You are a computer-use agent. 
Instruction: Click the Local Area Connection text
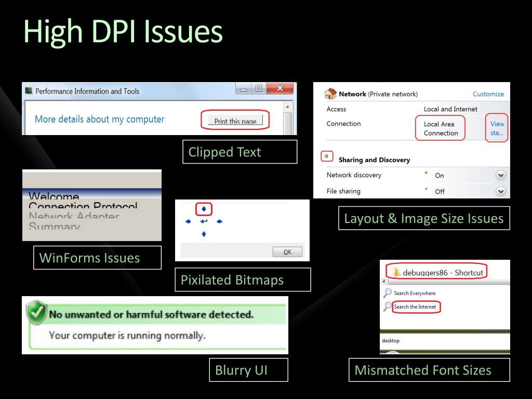pos(441,129)
